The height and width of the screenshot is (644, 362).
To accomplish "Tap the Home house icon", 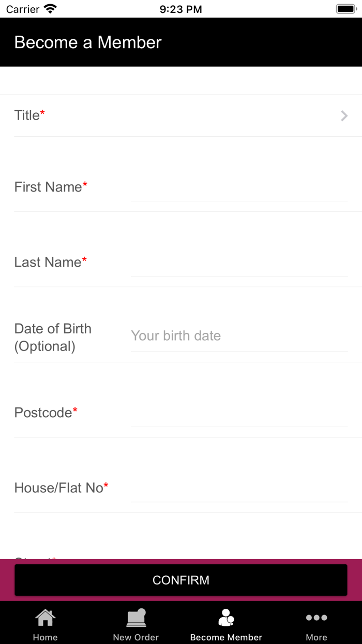I will [45, 617].
